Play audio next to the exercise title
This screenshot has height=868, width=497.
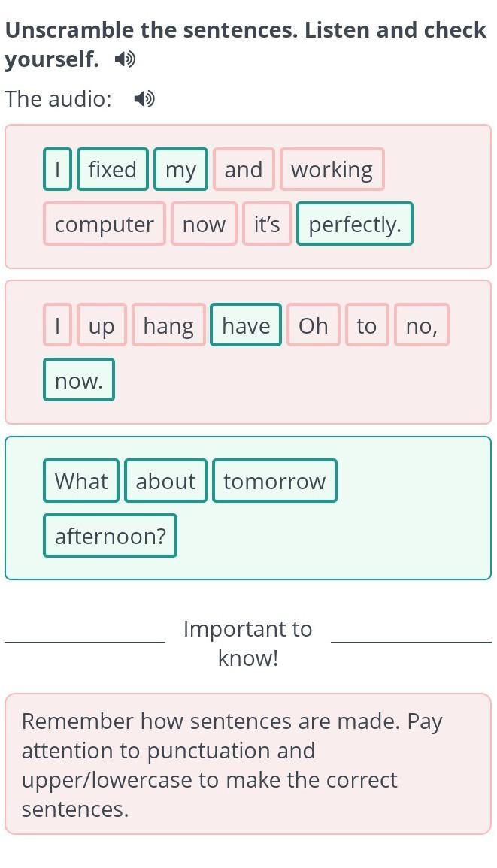click(x=126, y=59)
